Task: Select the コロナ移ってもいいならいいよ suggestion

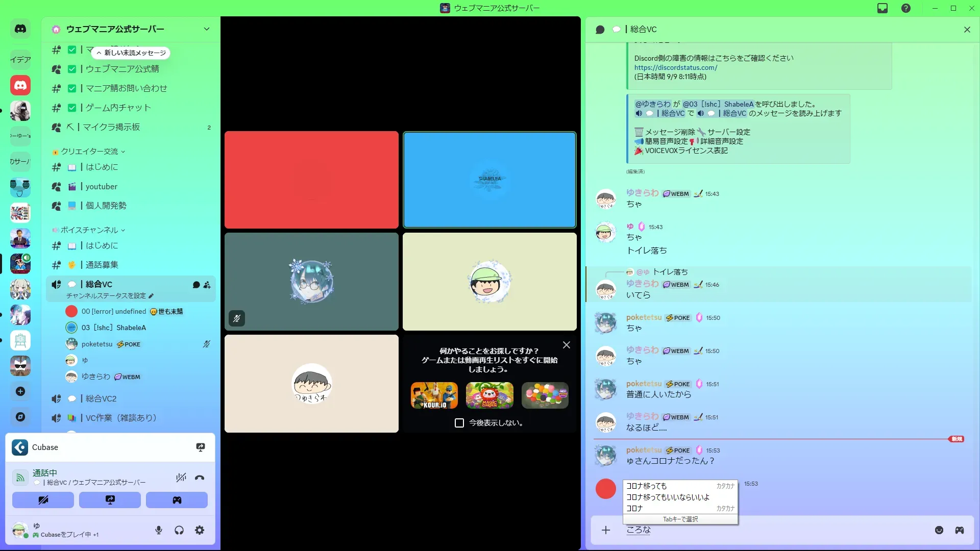Action: tap(668, 497)
